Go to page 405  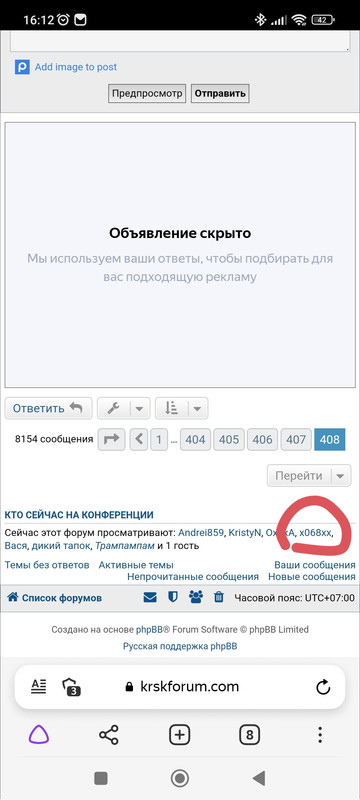point(229,439)
